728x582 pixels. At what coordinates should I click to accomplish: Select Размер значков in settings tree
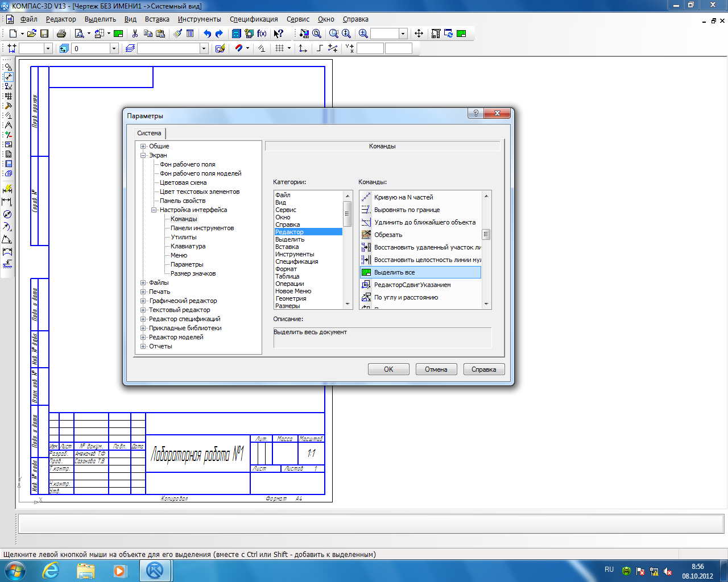click(193, 273)
